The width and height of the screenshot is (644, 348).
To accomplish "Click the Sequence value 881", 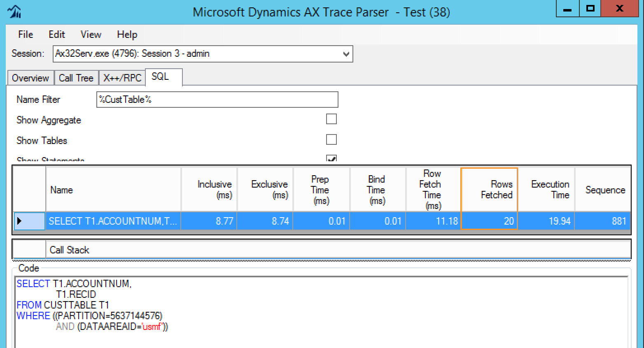I will (x=603, y=221).
